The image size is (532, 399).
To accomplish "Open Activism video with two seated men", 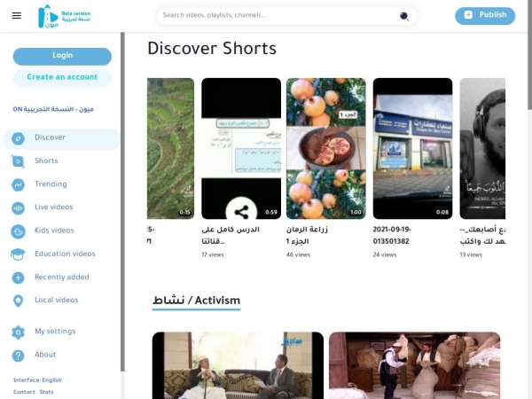I will 238,365.
